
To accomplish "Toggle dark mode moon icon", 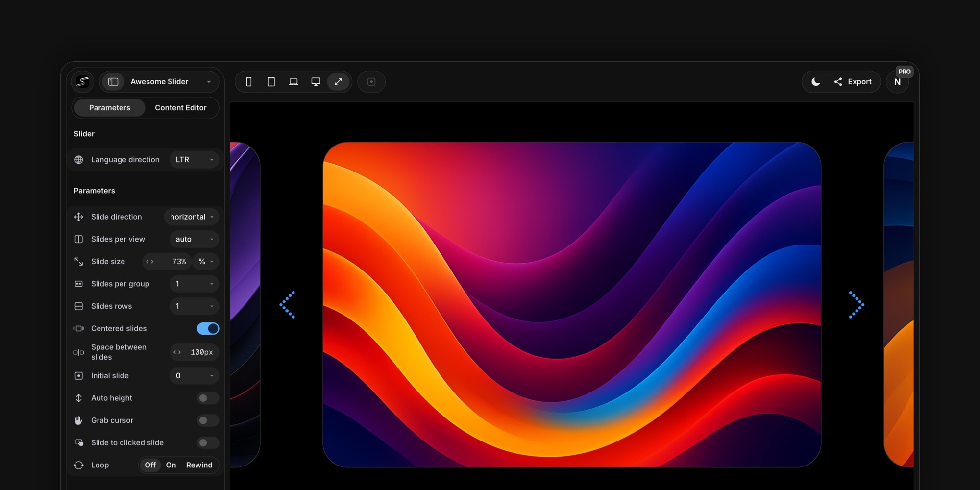I will 816,82.
